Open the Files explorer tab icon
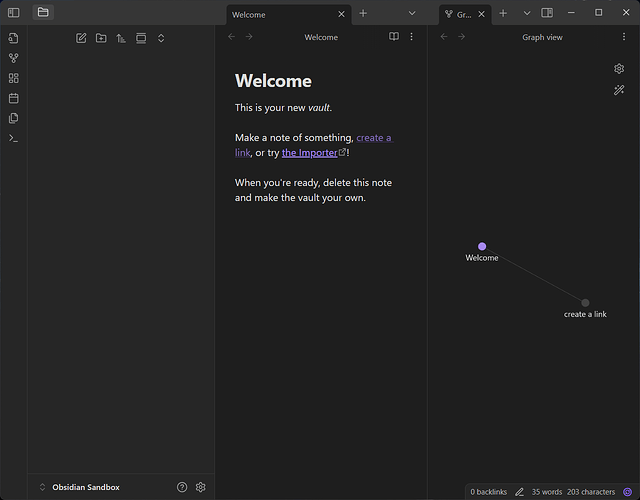The image size is (640, 500). 43,12
